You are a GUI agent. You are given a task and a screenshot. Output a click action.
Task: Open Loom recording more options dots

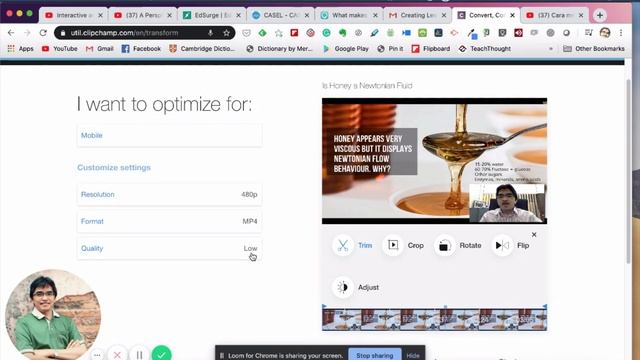coord(97,355)
